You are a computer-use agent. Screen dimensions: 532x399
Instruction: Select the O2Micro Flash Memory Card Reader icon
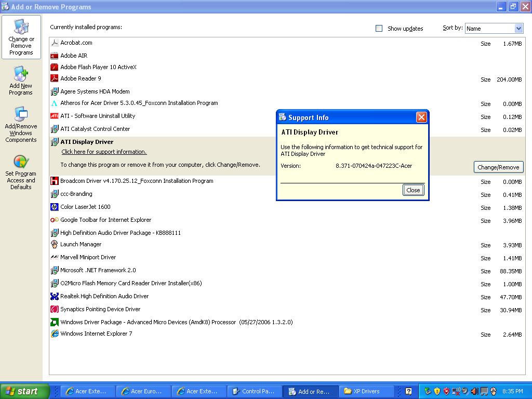pyautogui.click(x=54, y=283)
